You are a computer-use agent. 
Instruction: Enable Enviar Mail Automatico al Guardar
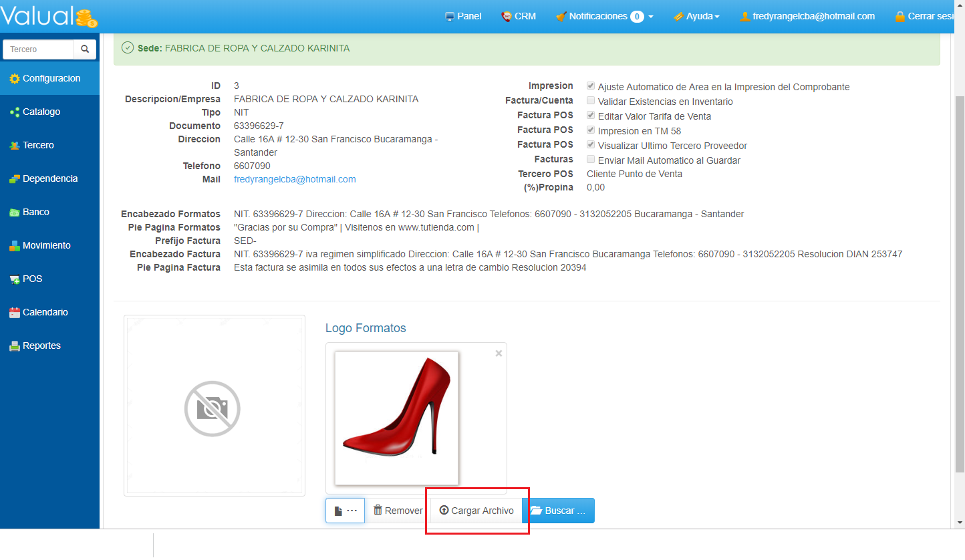(591, 160)
